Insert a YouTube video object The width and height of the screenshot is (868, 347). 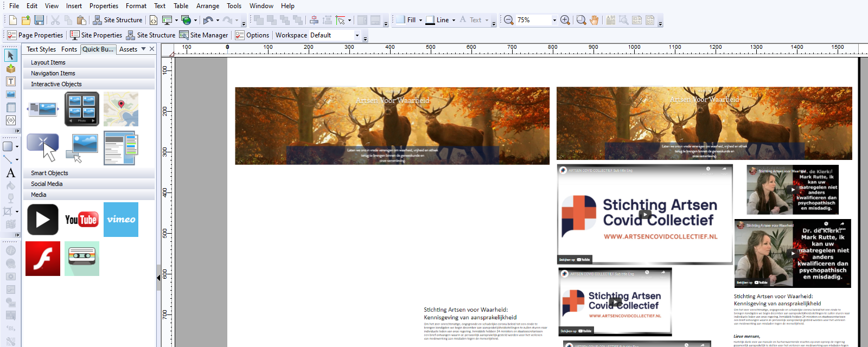pos(81,220)
